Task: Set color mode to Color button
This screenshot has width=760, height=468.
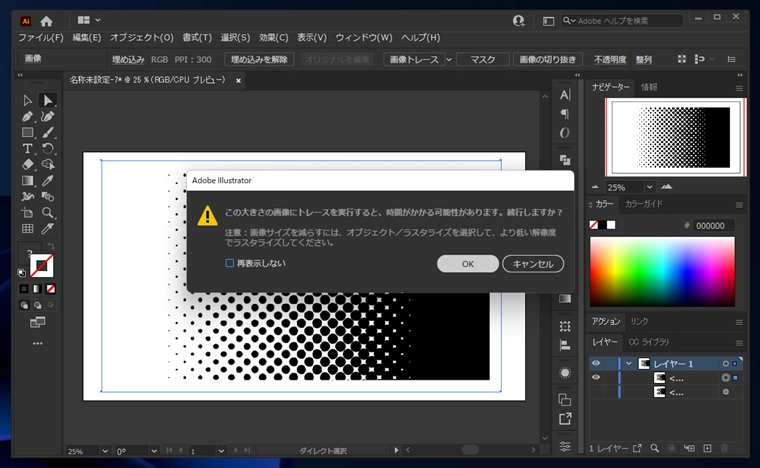Action: pos(24,289)
